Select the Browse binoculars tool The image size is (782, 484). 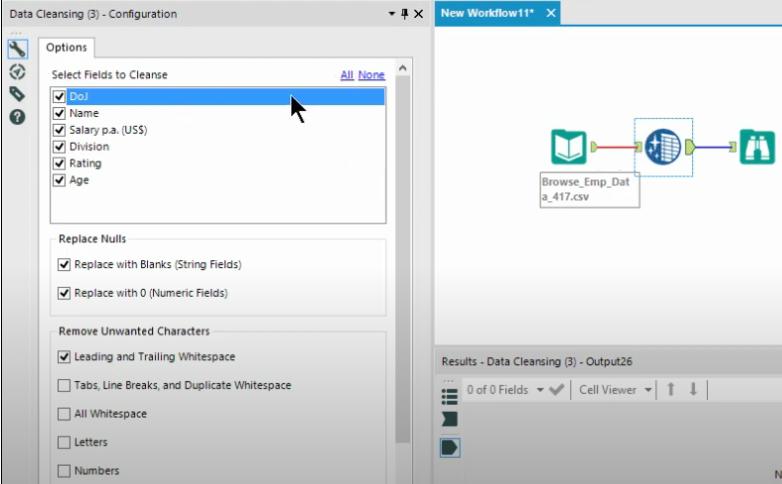pos(757,147)
